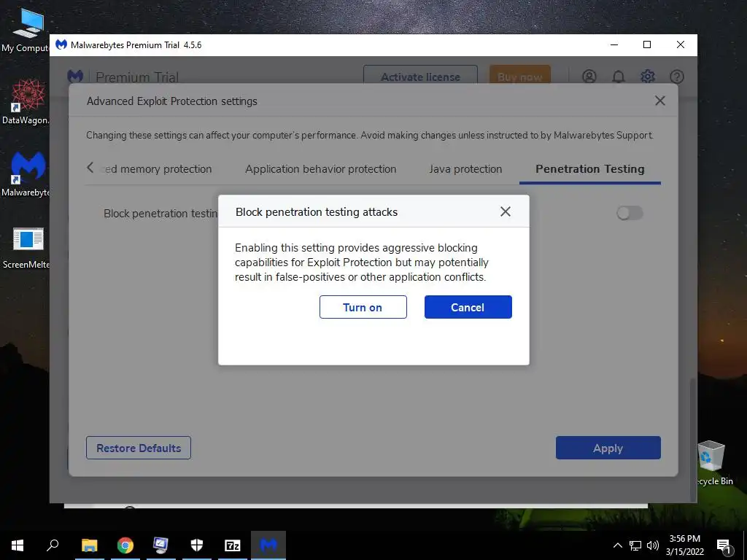Select Malwarebytes taskbar button
The width and height of the screenshot is (747, 560).
(268, 545)
